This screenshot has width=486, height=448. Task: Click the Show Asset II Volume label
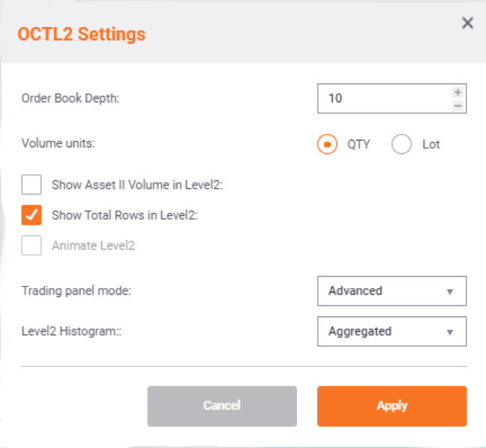[x=137, y=185]
